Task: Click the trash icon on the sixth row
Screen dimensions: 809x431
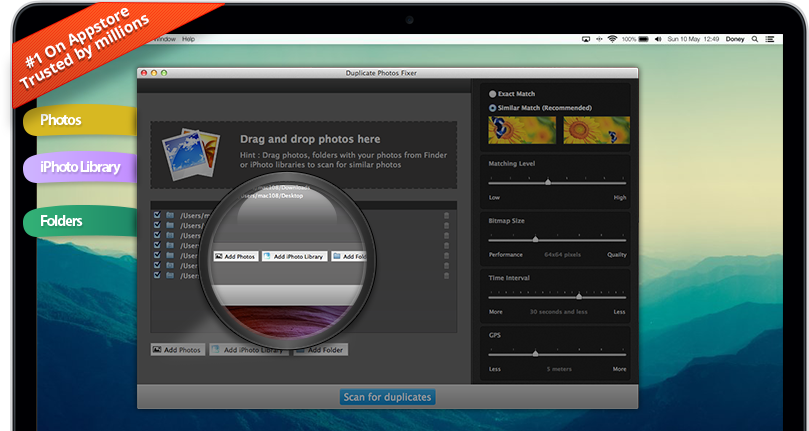Action: coord(446,266)
